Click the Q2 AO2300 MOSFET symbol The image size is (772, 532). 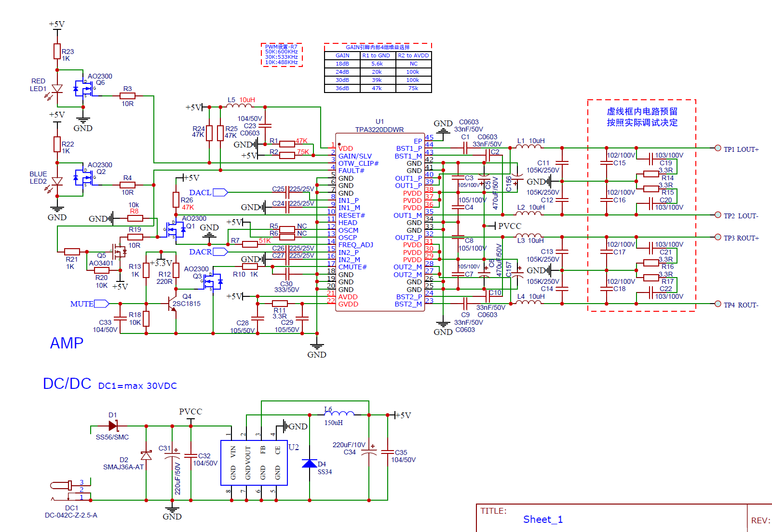tap(84, 178)
